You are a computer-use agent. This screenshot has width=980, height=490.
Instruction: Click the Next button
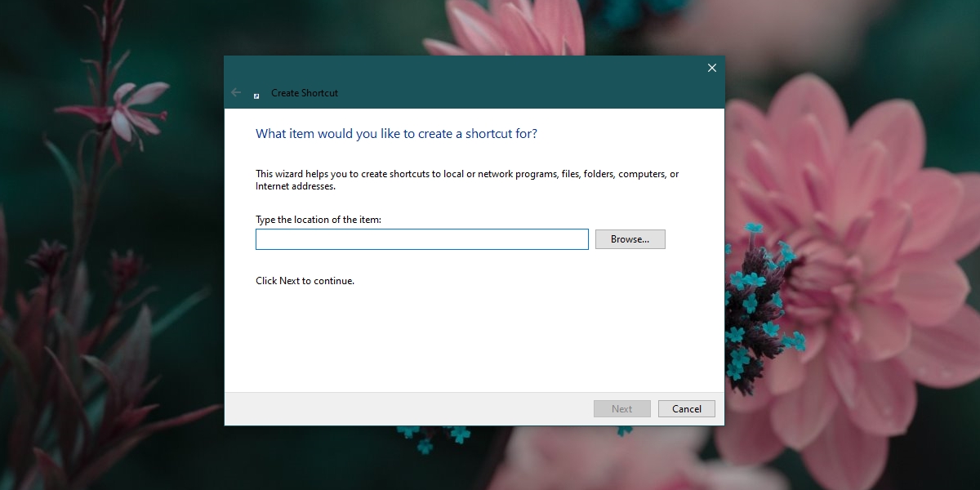[x=621, y=408]
